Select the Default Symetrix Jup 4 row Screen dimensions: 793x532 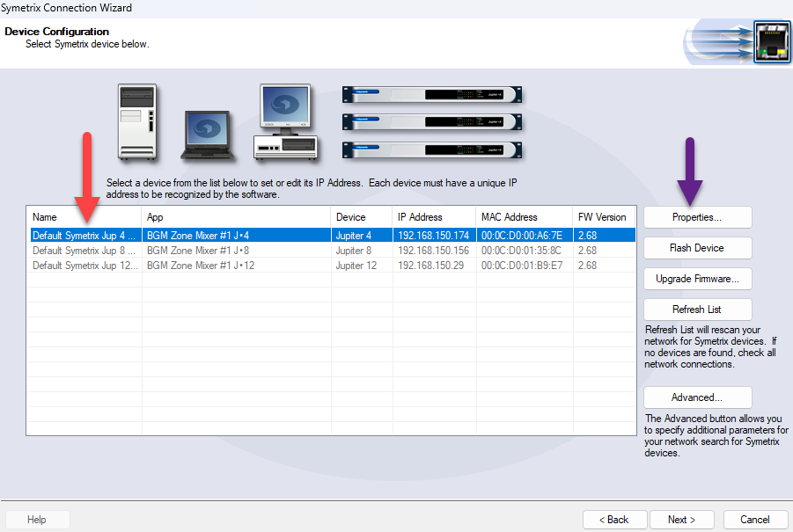pyautogui.click(x=84, y=236)
